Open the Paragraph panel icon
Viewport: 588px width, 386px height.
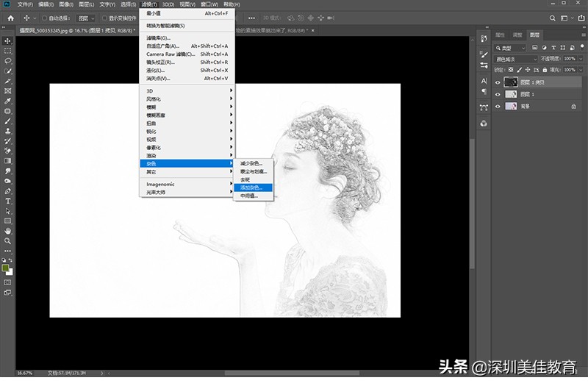484,91
